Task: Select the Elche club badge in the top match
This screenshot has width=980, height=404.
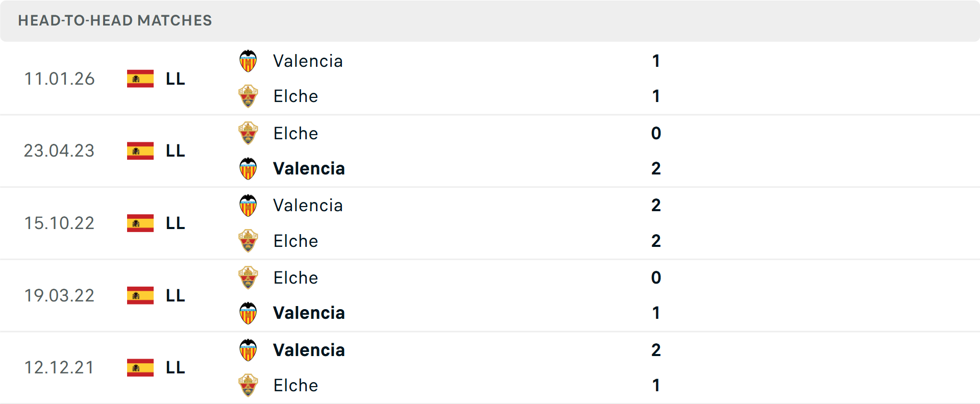Action: click(248, 96)
